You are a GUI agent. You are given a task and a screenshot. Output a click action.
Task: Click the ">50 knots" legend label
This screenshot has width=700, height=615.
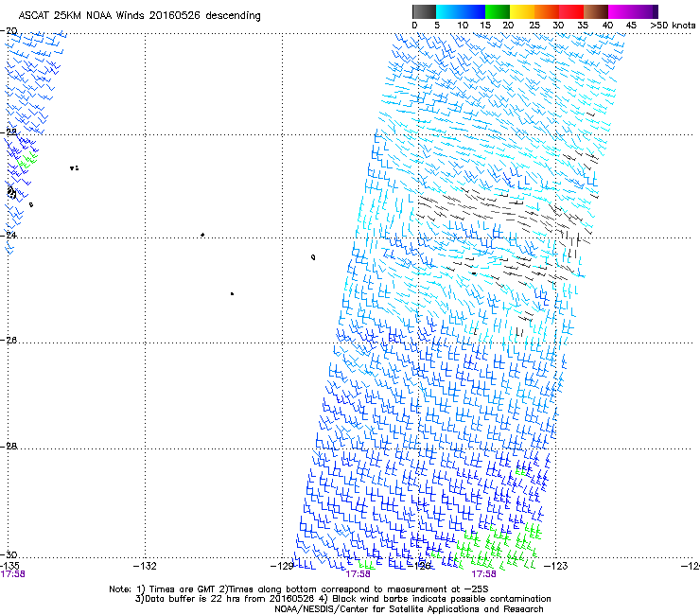click(673, 25)
